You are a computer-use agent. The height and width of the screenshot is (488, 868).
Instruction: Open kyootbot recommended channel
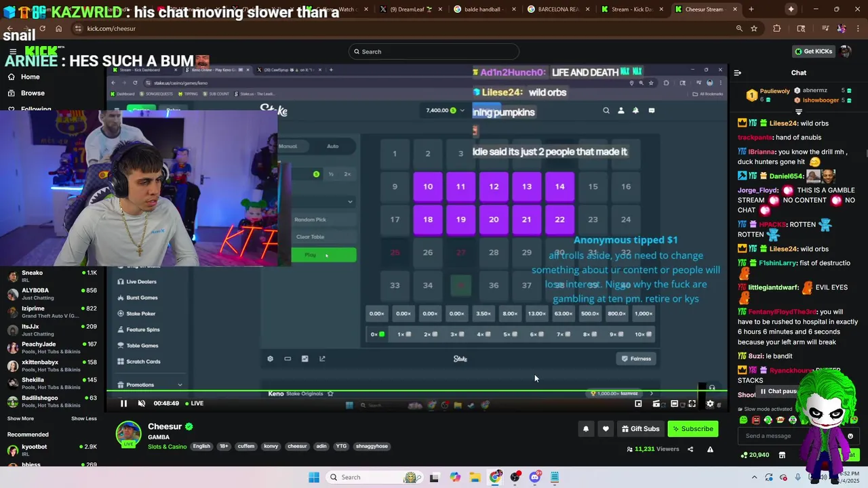click(x=52, y=450)
